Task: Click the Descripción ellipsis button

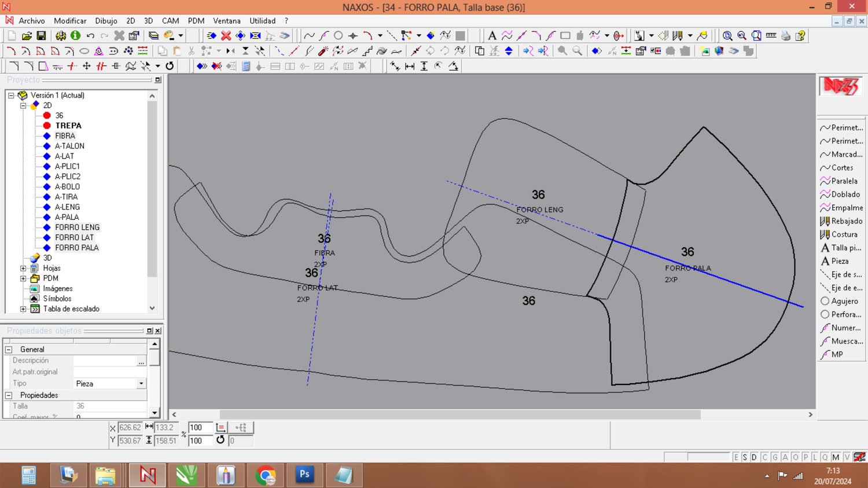Action: tap(141, 361)
